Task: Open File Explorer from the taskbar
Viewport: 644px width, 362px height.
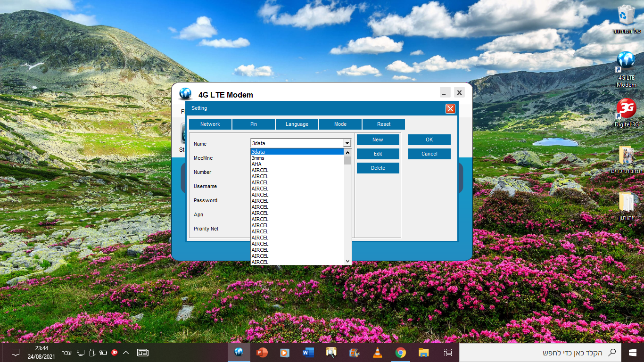Action: (x=424, y=352)
